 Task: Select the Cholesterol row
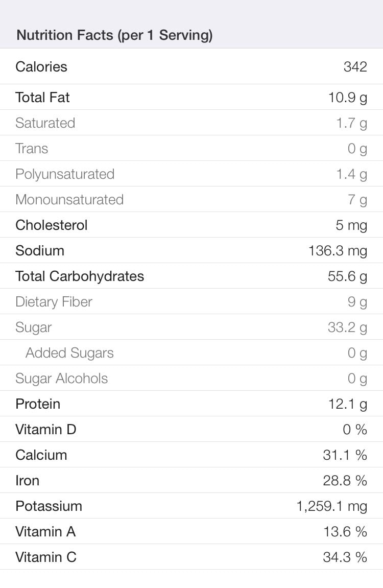click(x=192, y=225)
